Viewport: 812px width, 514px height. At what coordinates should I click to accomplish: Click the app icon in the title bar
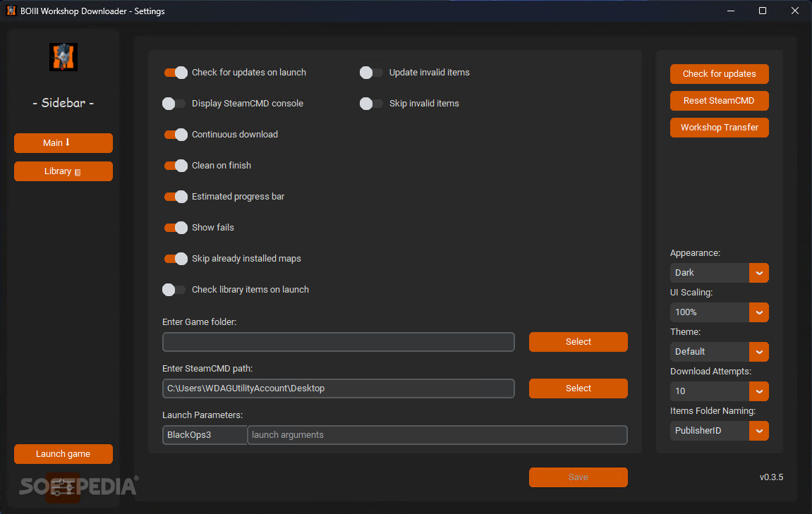click(11, 11)
